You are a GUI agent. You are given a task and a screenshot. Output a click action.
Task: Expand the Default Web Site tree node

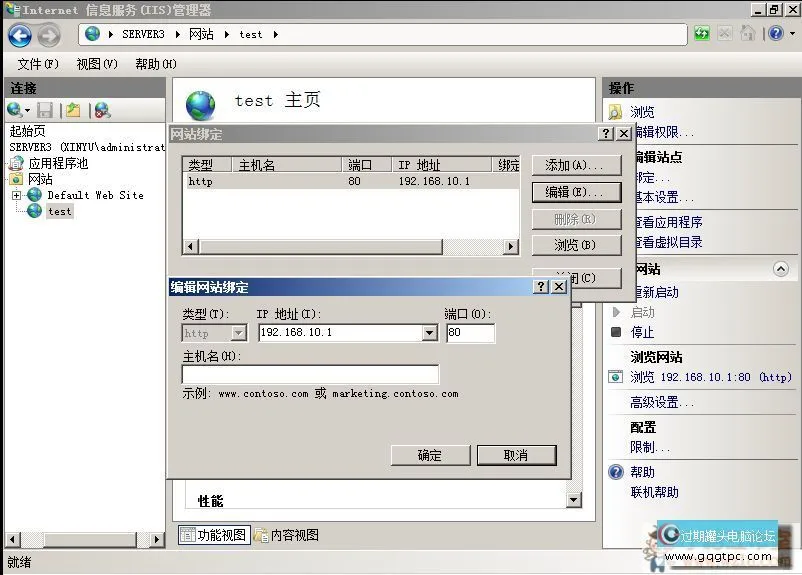point(16,195)
